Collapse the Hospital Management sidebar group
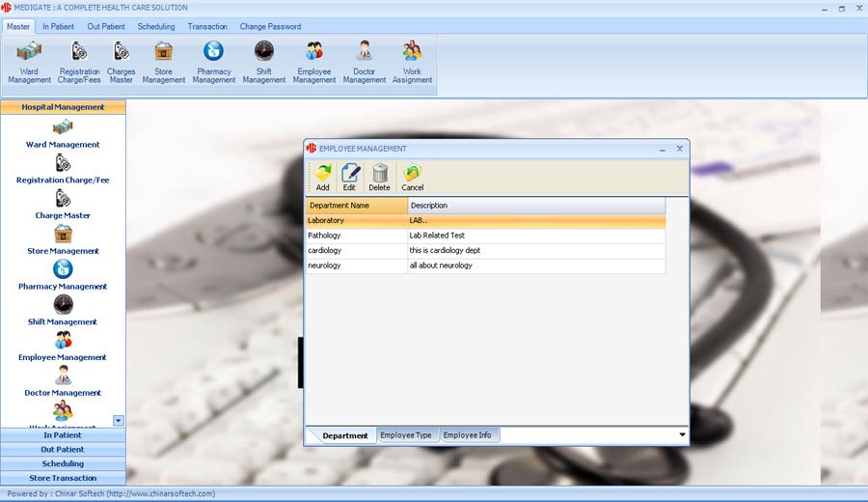The width and height of the screenshot is (868, 502). point(63,107)
